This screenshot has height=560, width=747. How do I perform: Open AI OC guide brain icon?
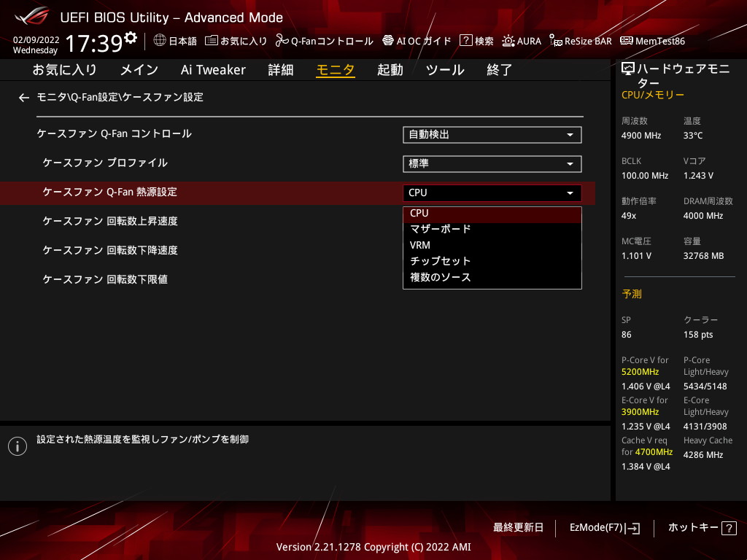[x=388, y=41]
